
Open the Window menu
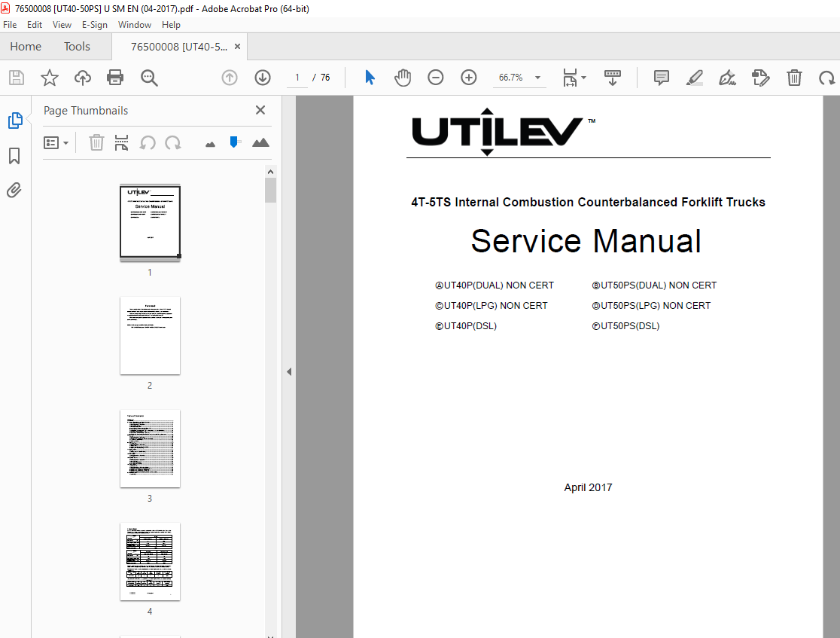point(135,25)
